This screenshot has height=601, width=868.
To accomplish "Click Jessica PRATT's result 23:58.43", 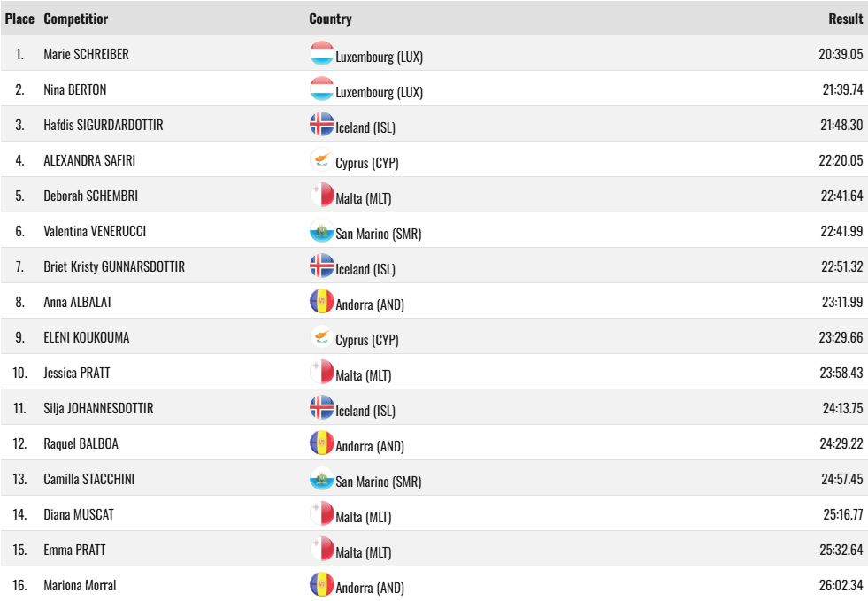I will point(841,373).
